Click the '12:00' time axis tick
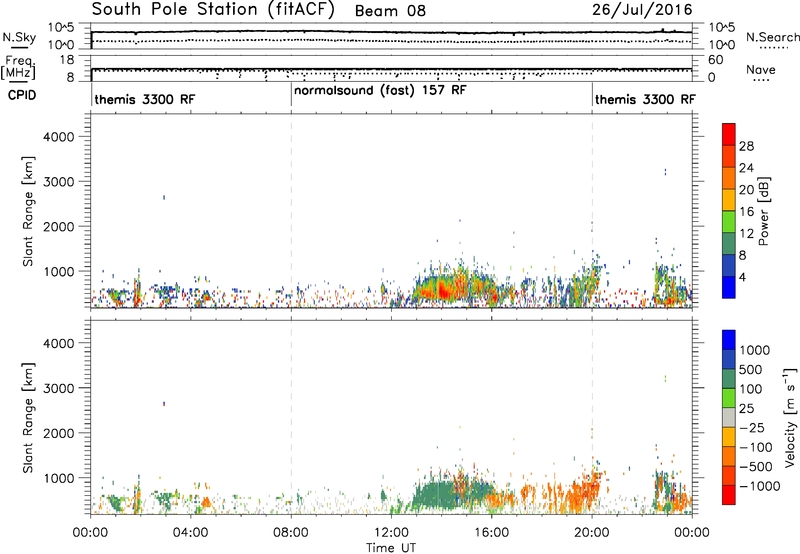The width and height of the screenshot is (800, 554). 391,533
